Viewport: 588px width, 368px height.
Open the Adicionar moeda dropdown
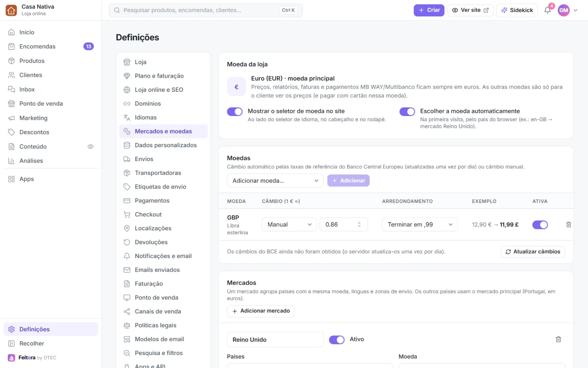(275, 181)
